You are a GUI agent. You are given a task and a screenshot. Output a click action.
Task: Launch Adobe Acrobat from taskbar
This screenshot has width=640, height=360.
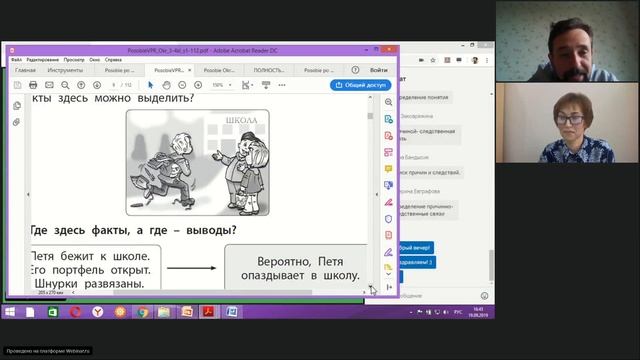point(209,312)
